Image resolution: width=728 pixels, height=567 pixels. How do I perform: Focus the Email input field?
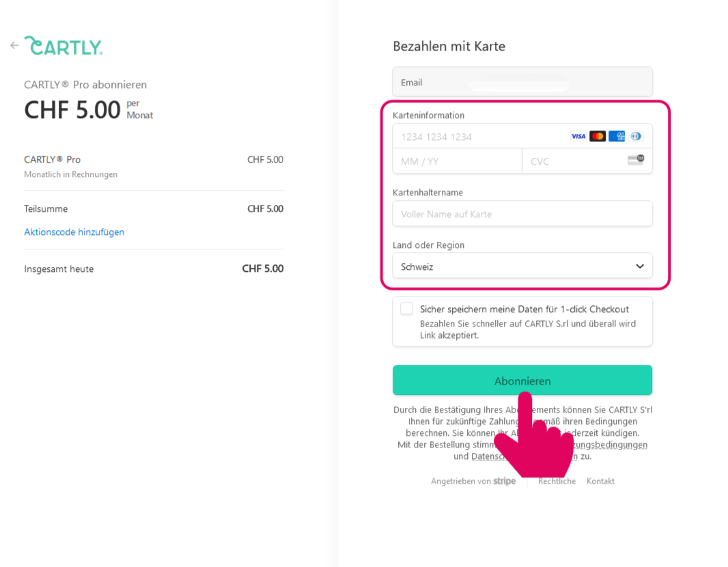[522, 82]
